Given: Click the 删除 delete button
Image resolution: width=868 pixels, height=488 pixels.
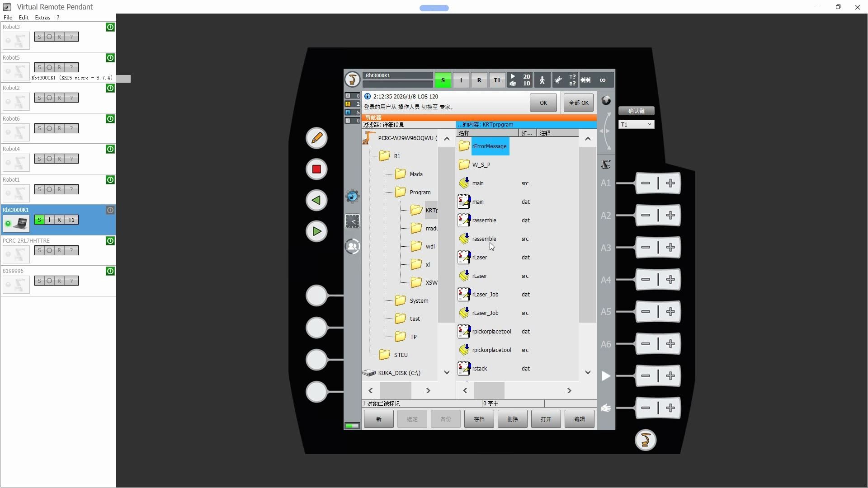Looking at the screenshot, I should click(x=513, y=419).
